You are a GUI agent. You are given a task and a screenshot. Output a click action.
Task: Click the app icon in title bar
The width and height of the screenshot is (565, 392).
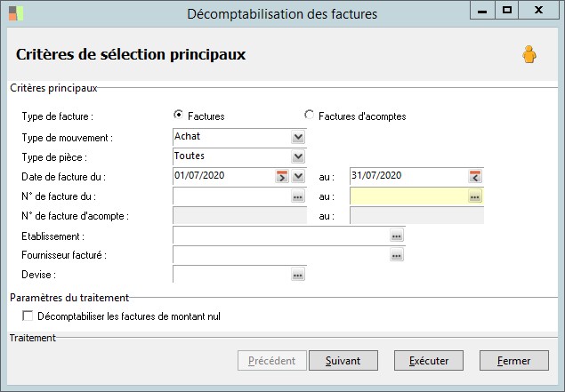coord(17,13)
